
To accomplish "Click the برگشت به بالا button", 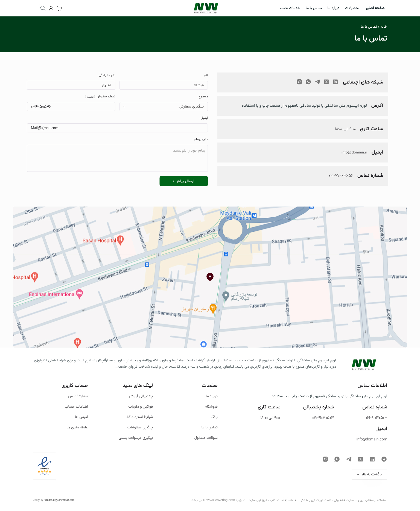I will pos(369,474).
